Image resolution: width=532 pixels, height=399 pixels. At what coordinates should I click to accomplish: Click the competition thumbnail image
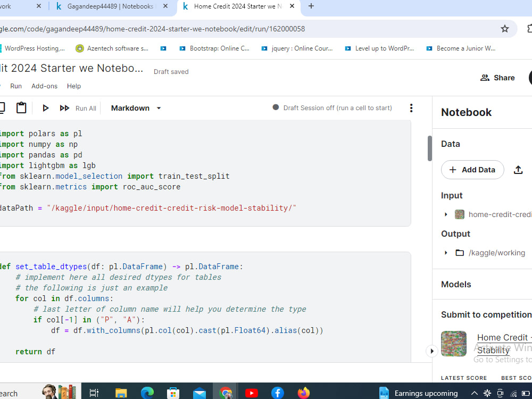click(454, 343)
